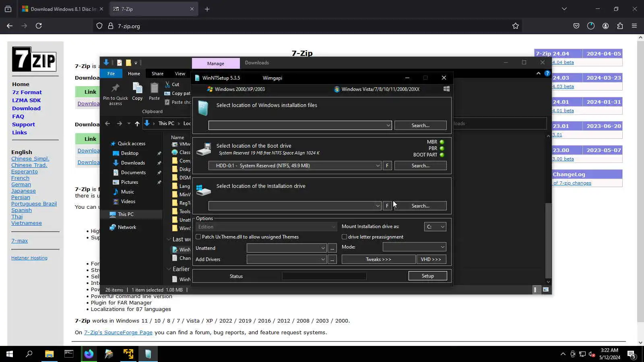This screenshot has width=644, height=362.
Task: Check drive letter preassignment option
Action: (344, 237)
